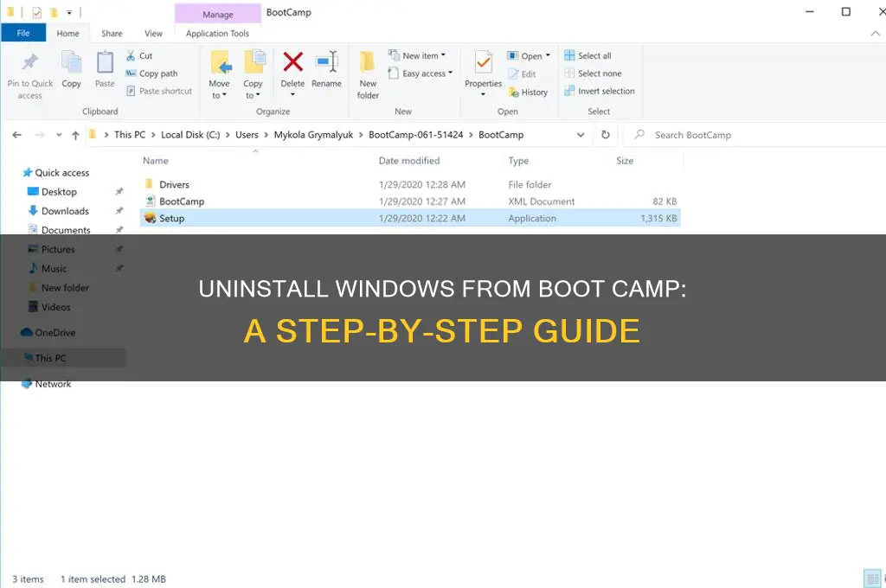
Task: Select the Drivers folder icon
Action: [x=149, y=184]
